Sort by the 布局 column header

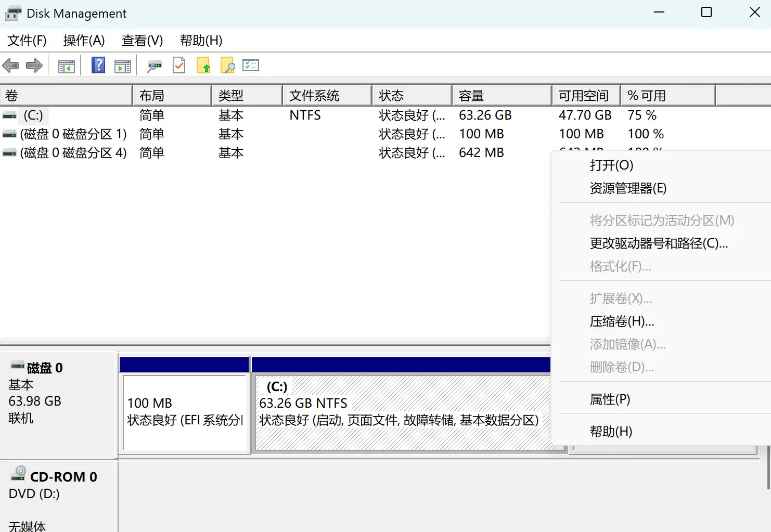pos(172,96)
